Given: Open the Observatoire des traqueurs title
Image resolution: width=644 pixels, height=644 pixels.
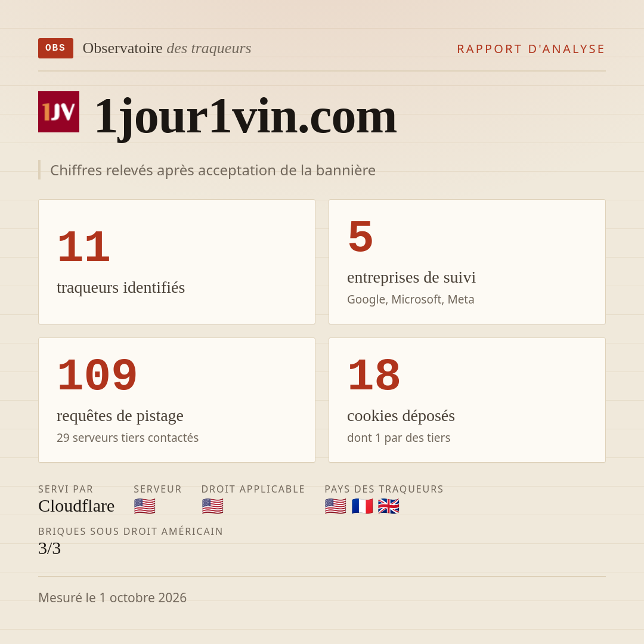Looking at the screenshot, I should pos(167,48).
